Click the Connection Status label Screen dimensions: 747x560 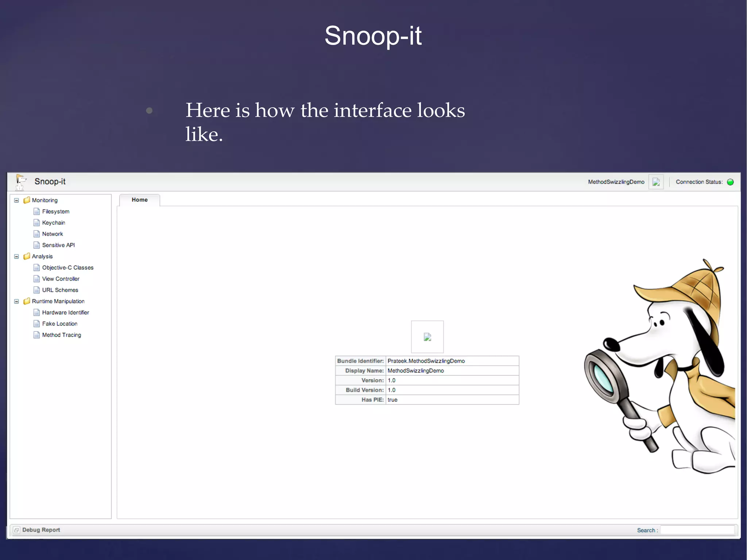(x=699, y=182)
